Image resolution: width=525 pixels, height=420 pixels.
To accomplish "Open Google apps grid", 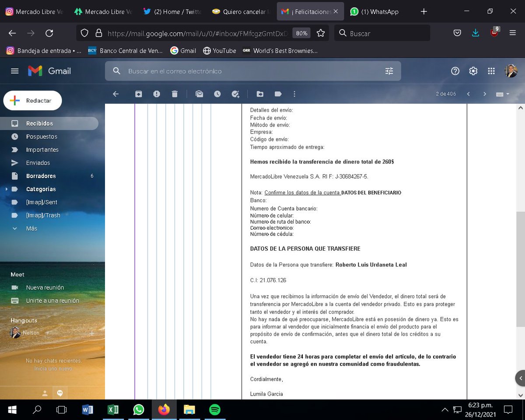I will click(x=491, y=71).
